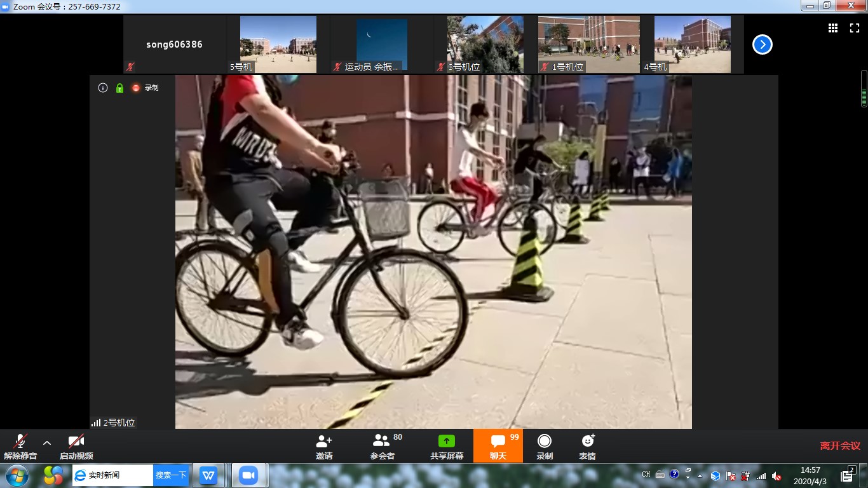
Task: Open the orange 聊天 chat panel
Action: [498, 446]
